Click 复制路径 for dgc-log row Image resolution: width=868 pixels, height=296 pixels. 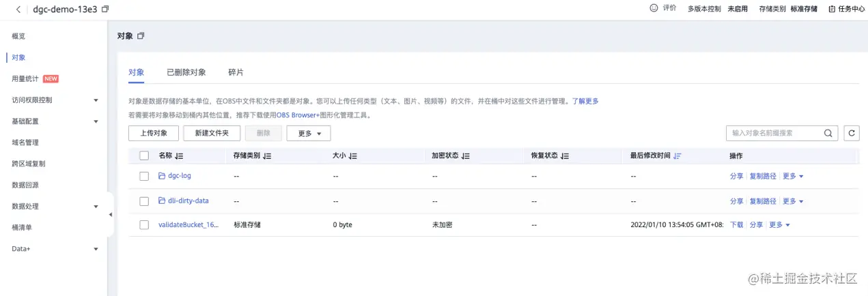763,176
